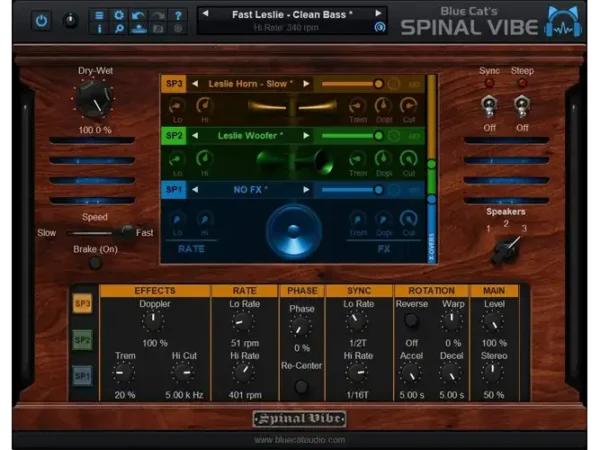Open the www.bluecataudio.com link
Image resolution: width=600 pixels, height=450 pixels.
click(300, 440)
